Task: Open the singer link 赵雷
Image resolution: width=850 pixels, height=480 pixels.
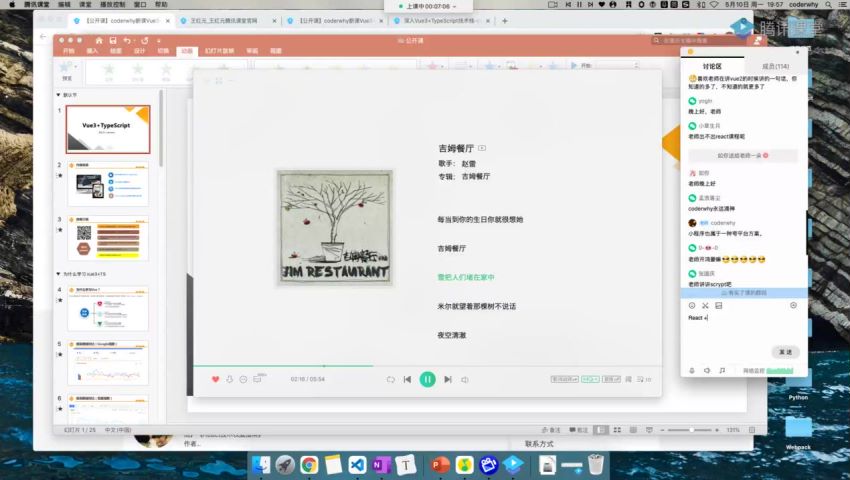Action: (468, 163)
